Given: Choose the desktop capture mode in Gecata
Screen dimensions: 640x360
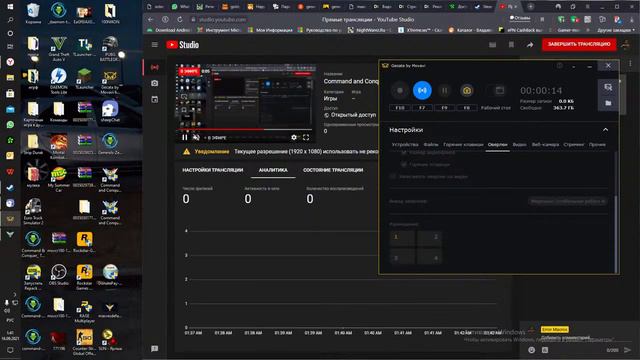Looking at the screenshot, I should [499, 91].
